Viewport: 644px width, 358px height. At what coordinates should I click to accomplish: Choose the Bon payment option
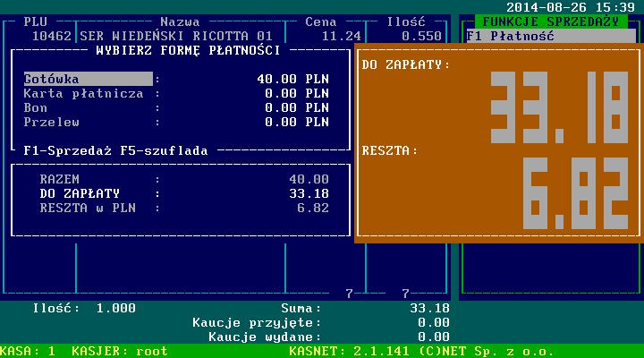(35, 108)
